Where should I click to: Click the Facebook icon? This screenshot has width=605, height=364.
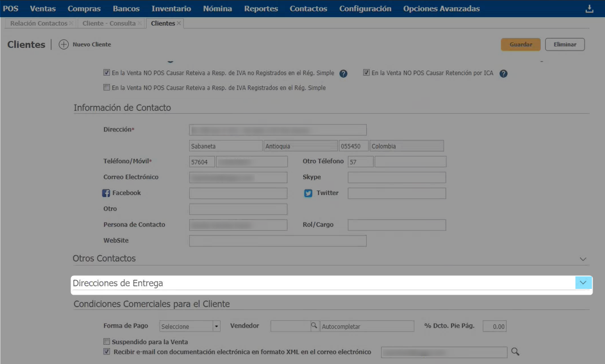[x=106, y=193]
